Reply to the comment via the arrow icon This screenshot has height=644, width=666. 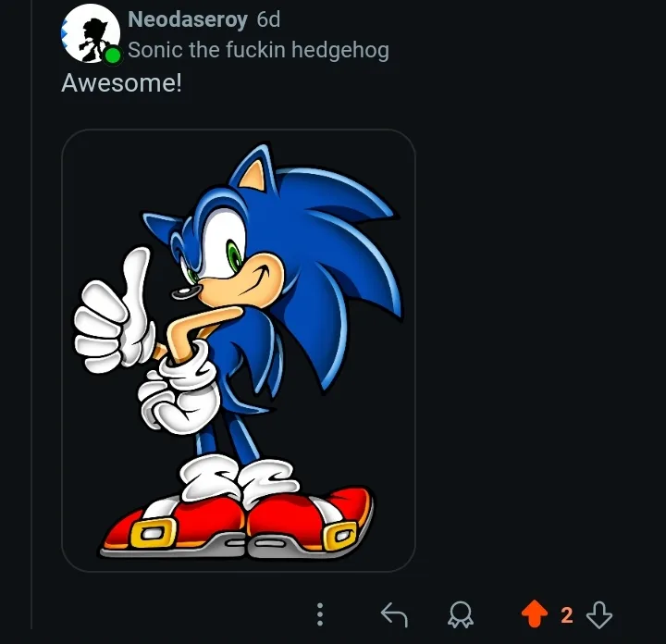[x=394, y=614]
